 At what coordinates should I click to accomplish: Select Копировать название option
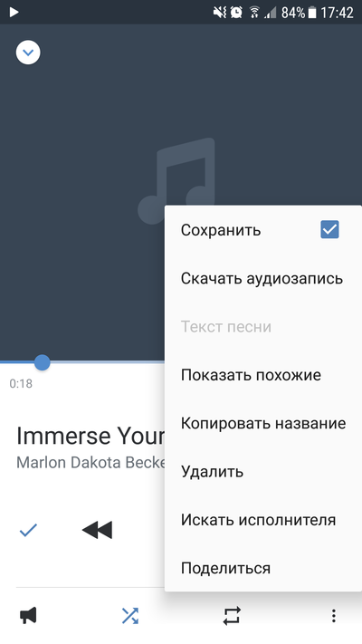coord(263,424)
